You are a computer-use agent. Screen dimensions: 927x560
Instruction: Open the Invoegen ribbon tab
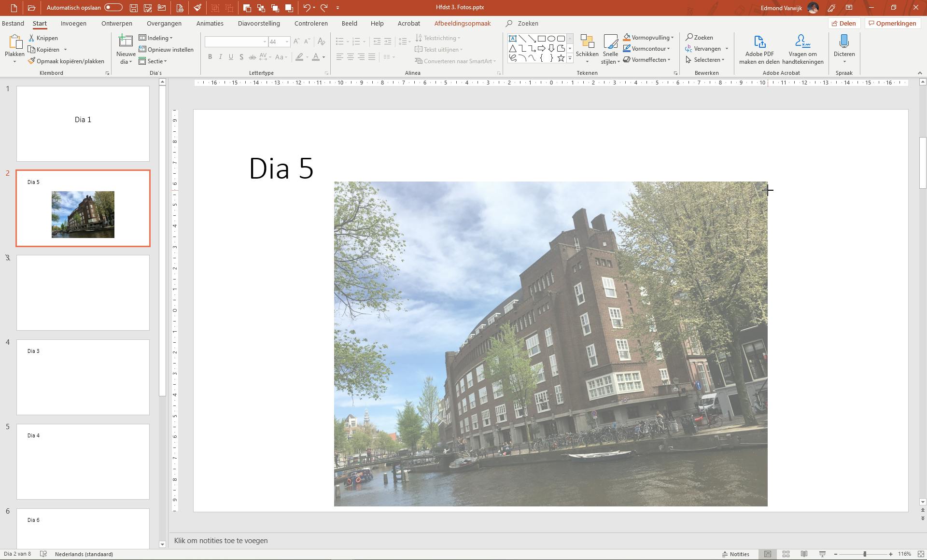(73, 23)
